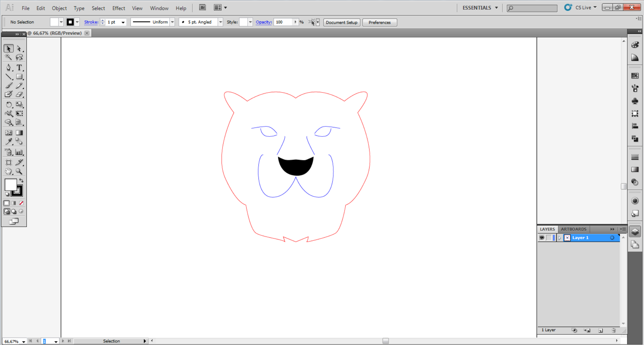Set paint mode to None

point(21,203)
